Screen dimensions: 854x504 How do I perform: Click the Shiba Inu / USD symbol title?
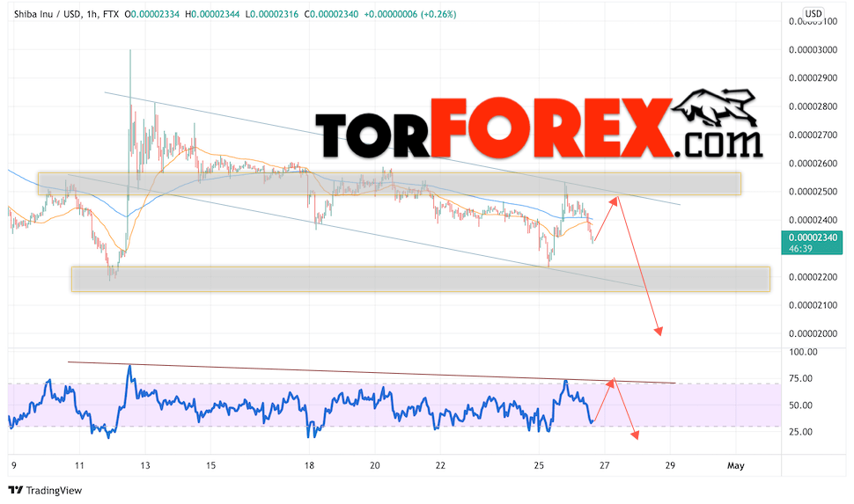[48, 15]
